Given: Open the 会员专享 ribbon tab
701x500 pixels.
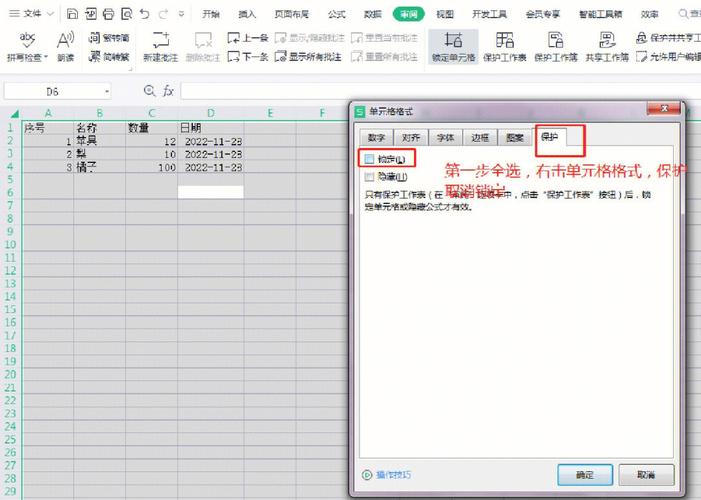Looking at the screenshot, I should (543, 14).
